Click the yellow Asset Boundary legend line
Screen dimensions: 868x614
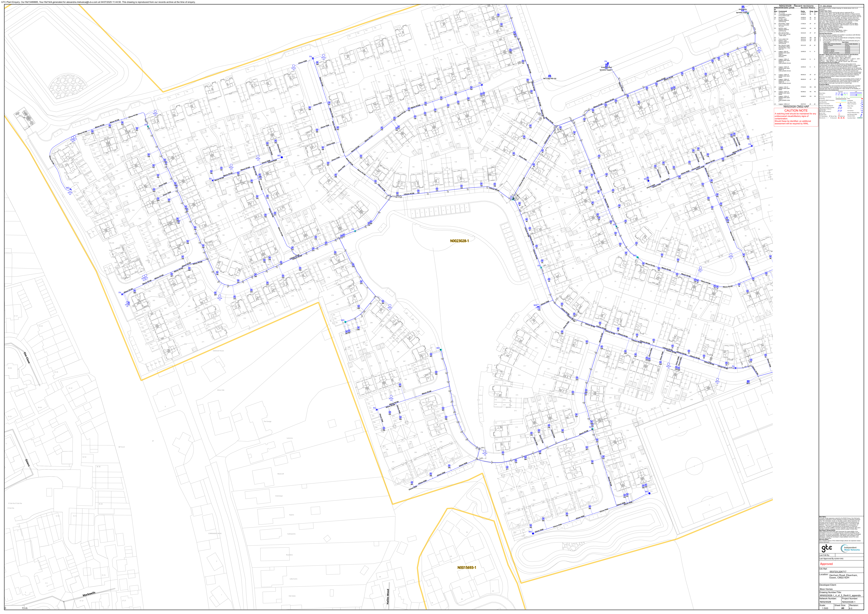click(841, 103)
